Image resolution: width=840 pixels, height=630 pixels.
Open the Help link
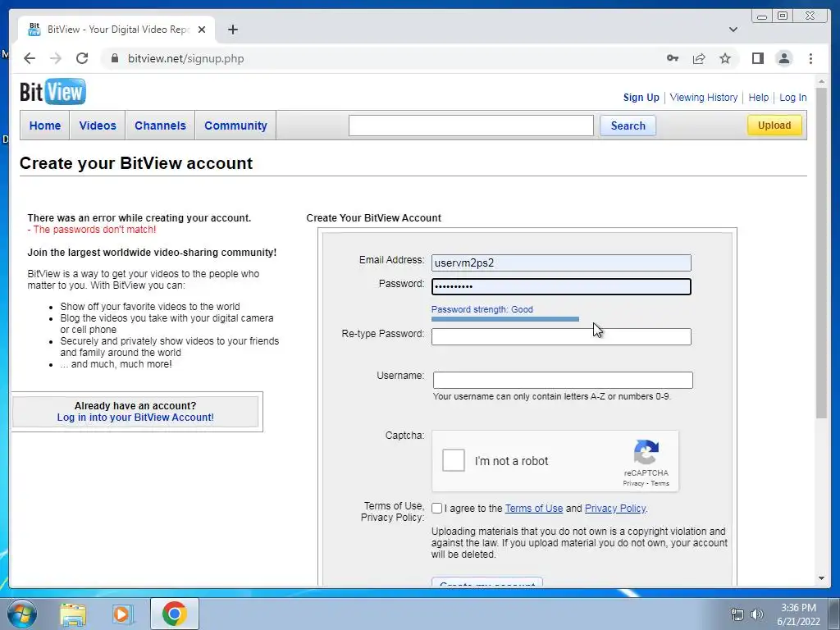pos(758,98)
